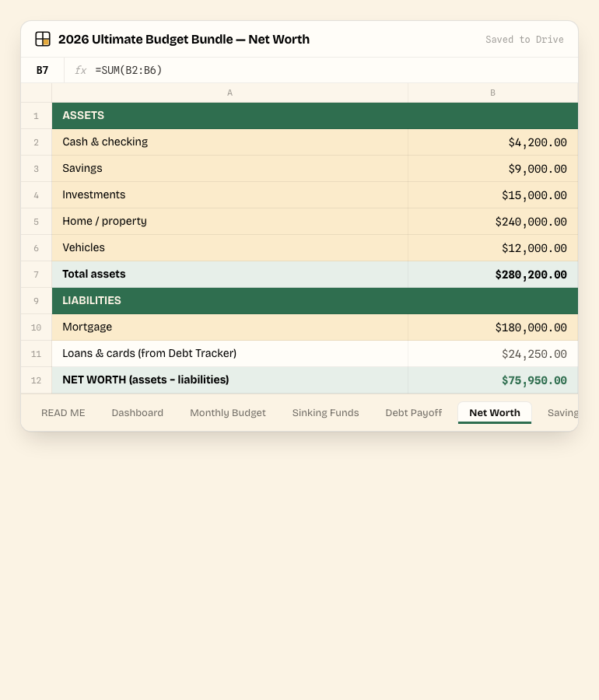Select column B header
Image resolution: width=599 pixels, height=700 pixels.
coord(492,93)
